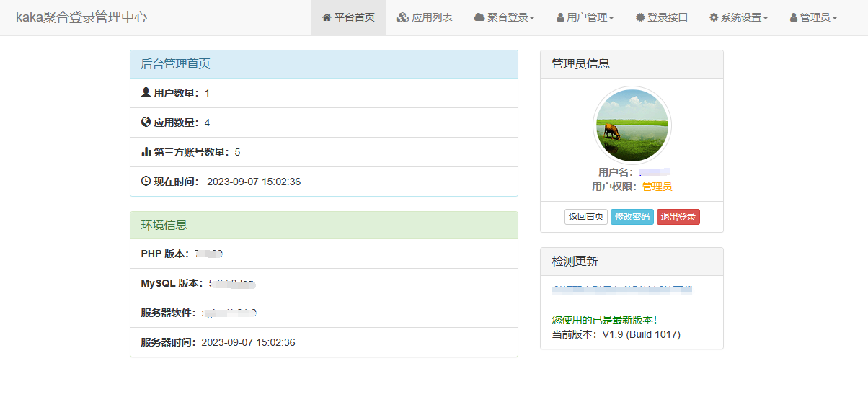Go to the 应用列表 page
868x397 pixels.
[x=425, y=17]
